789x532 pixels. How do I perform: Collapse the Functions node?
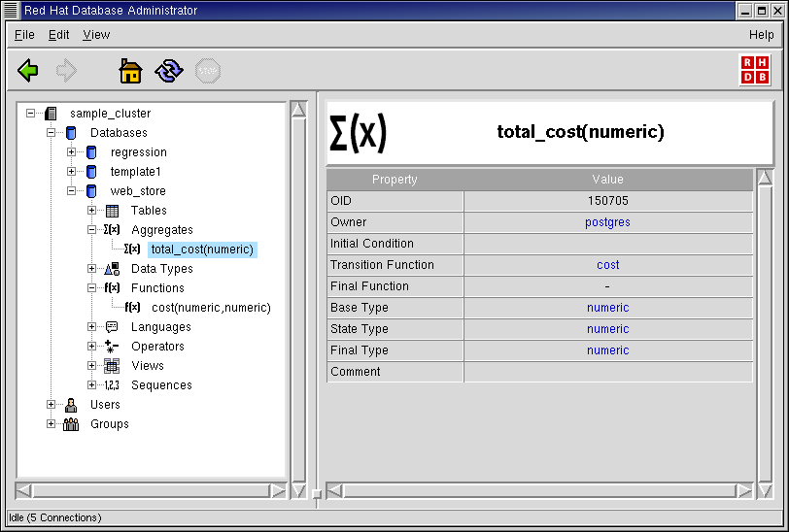pyautogui.click(x=91, y=288)
